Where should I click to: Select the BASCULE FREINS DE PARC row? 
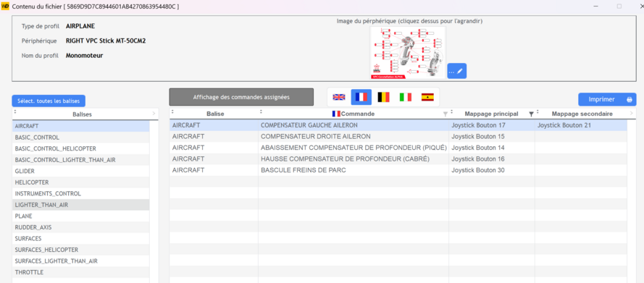tap(398, 170)
